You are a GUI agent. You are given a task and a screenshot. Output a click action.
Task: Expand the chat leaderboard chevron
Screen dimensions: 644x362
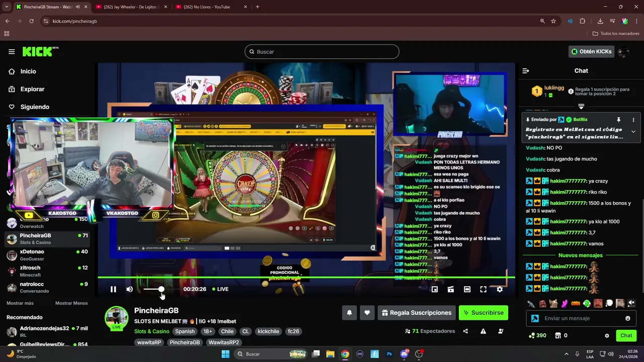pyautogui.click(x=581, y=106)
